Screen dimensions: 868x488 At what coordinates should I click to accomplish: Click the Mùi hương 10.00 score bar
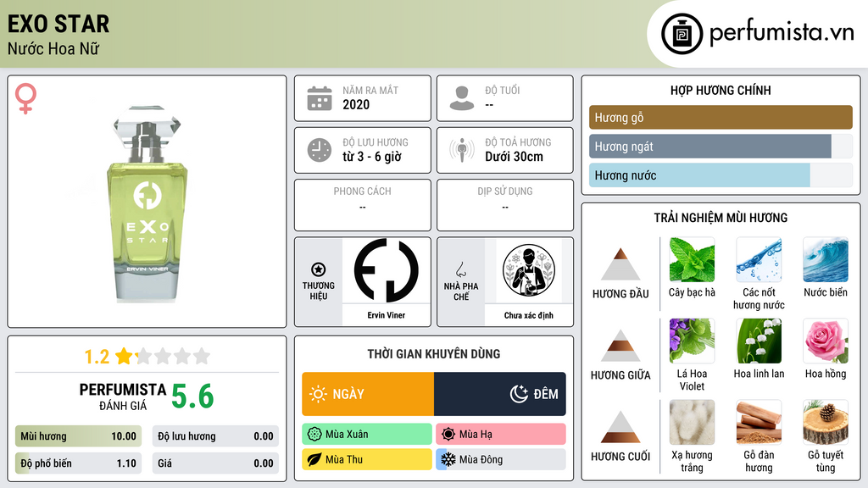[78, 436]
